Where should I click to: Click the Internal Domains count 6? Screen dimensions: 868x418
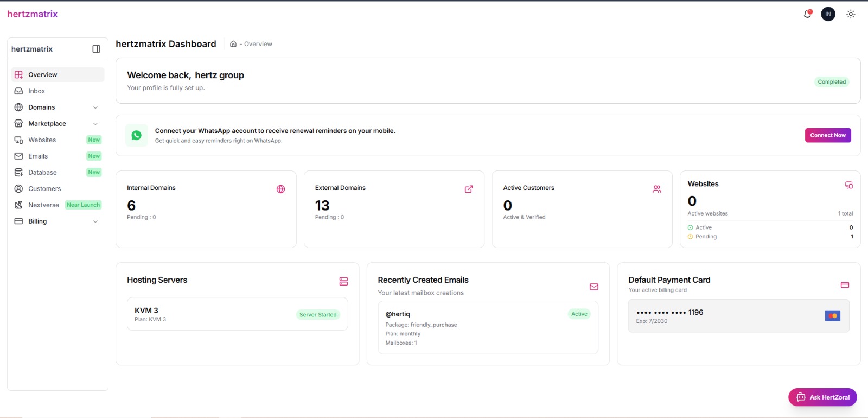[x=131, y=206]
